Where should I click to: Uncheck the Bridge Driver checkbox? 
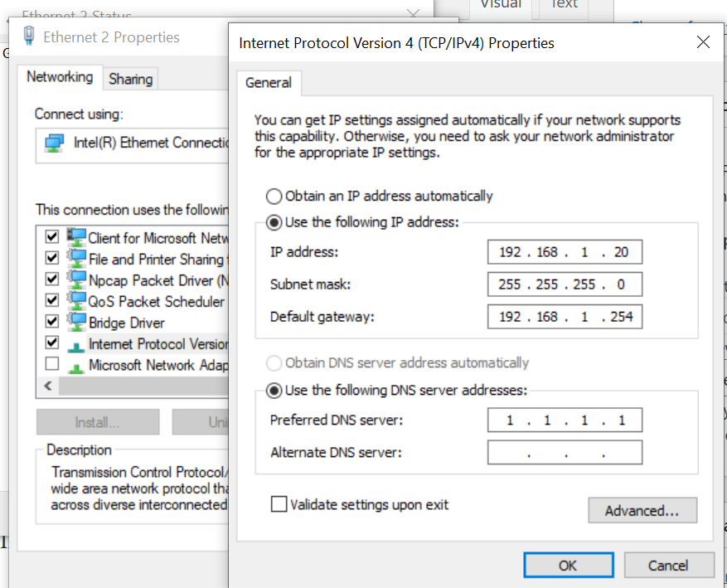click(52, 322)
